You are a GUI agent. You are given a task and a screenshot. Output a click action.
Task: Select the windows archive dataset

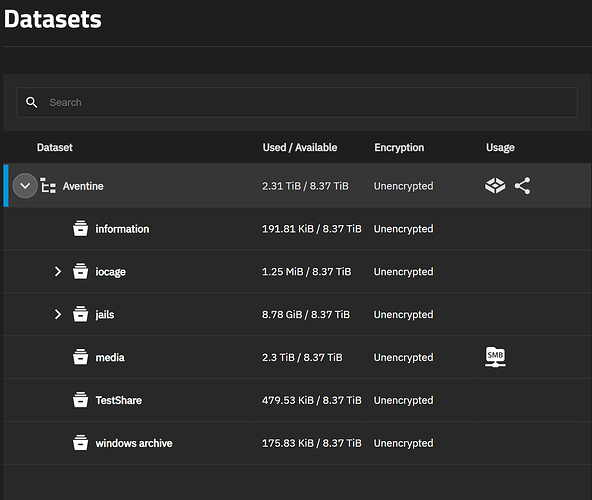point(134,443)
